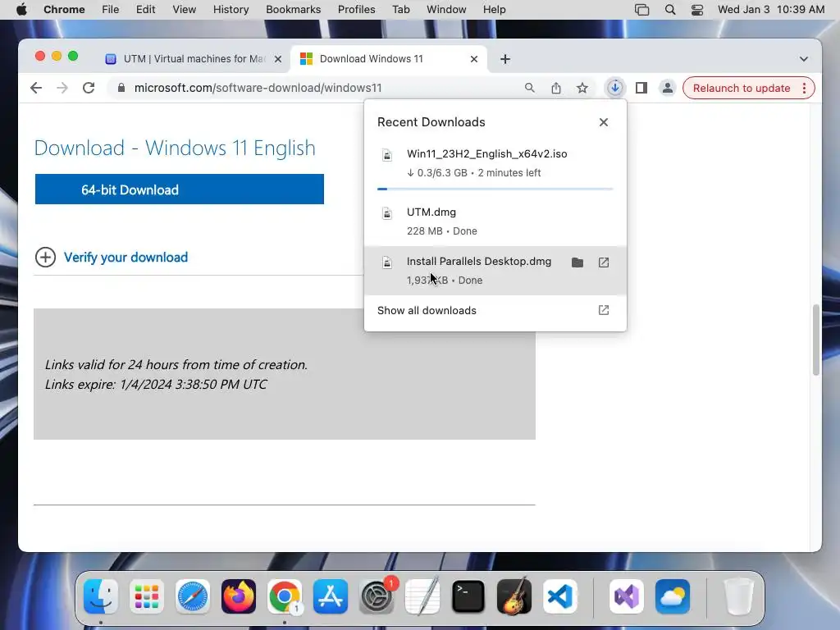Open System Settings from the Dock
Screen dimensions: 840x630
pyautogui.click(x=377, y=596)
